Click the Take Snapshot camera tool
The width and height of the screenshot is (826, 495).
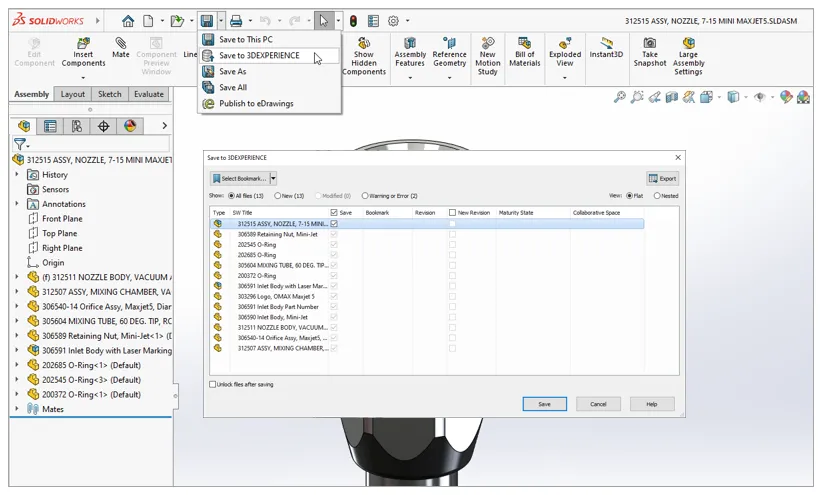click(650, 52)
